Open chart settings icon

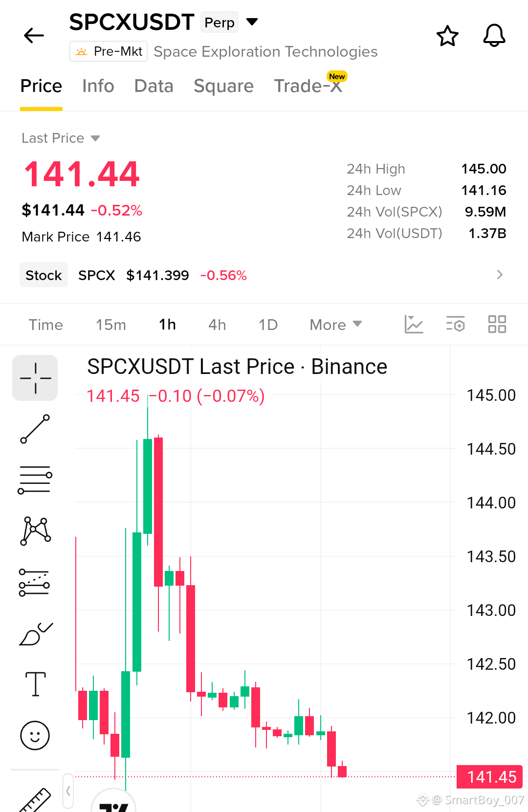click(456, 324)
